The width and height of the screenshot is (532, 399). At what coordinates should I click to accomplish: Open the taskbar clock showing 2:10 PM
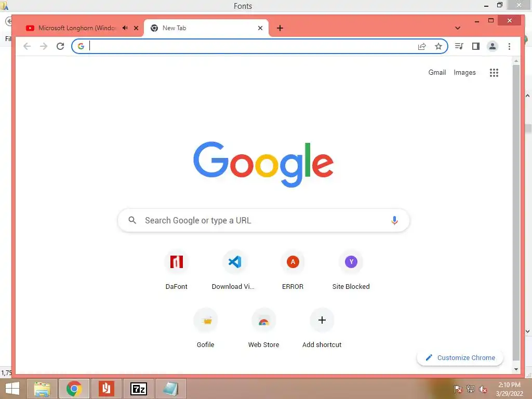[x=509, y=389]
